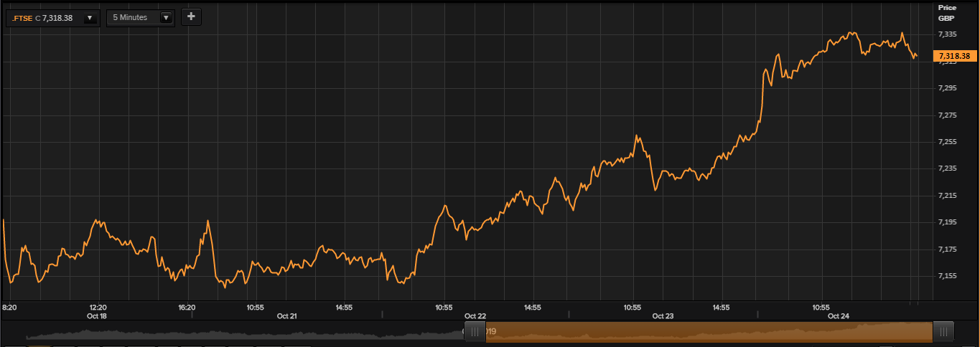Click the 8:20 time axis label
980x347 pixels.
[x=10, y=308]
